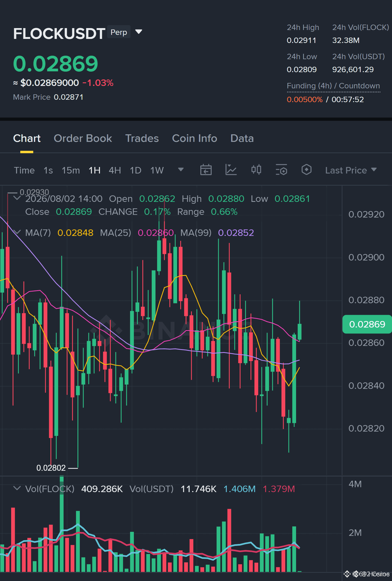This screenshot has height=581, width=392.
Task: Click the 4M volume axis label
Action: coord(355,484)
